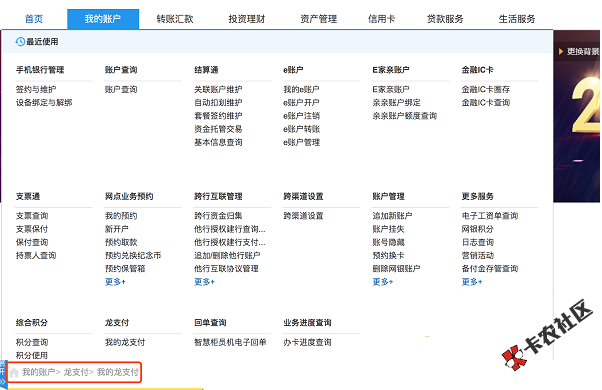
Task: Open 亲亲账户额度查询 link
Action: [x=405, y=116]
